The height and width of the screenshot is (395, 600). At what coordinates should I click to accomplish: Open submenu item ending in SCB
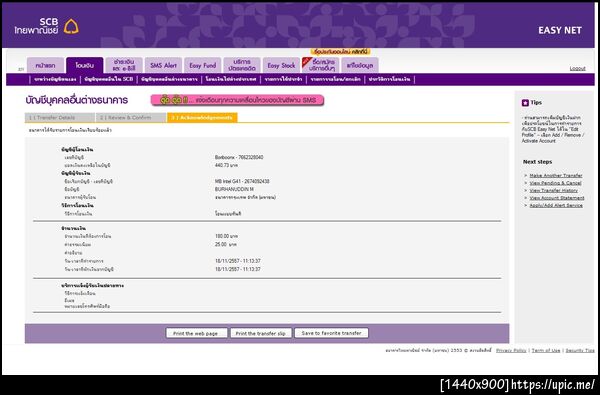click(109, 79)
